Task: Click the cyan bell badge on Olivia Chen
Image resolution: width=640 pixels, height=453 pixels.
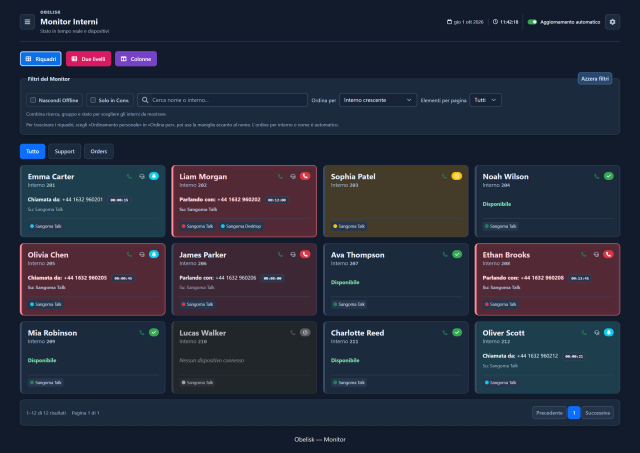Action: (x=154, y=254)
